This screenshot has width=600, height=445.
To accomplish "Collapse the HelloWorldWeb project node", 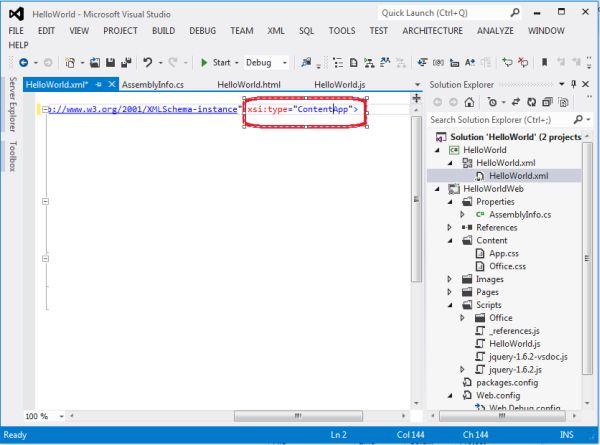I will coord(437,189).
